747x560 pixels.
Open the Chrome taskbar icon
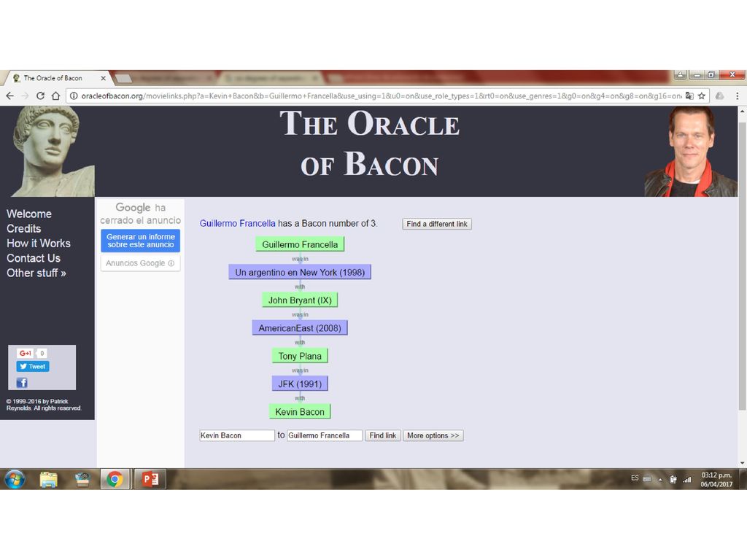pyautogui.click(x=115, y=479)
